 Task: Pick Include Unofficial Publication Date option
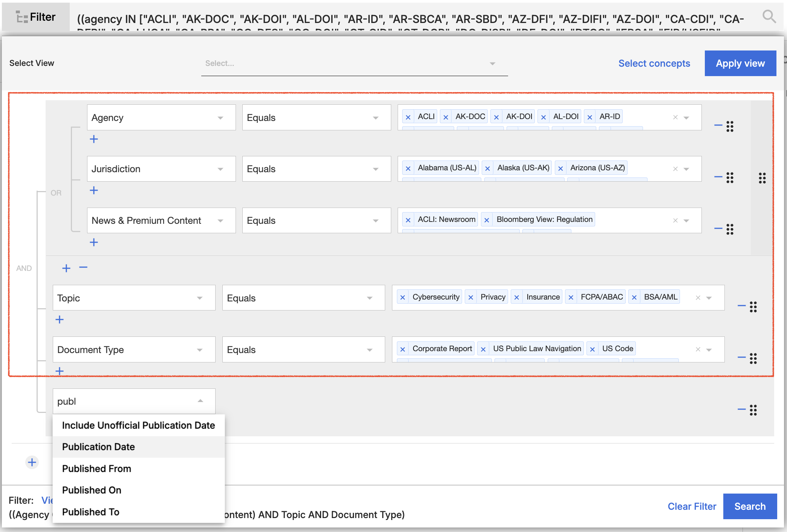pyautogui.click(x=138, y=425)
